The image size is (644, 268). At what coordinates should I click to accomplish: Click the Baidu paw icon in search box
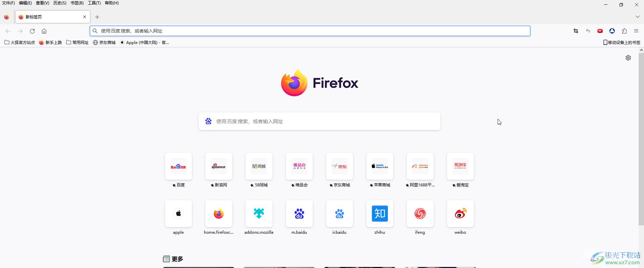[x=208, y=121]
